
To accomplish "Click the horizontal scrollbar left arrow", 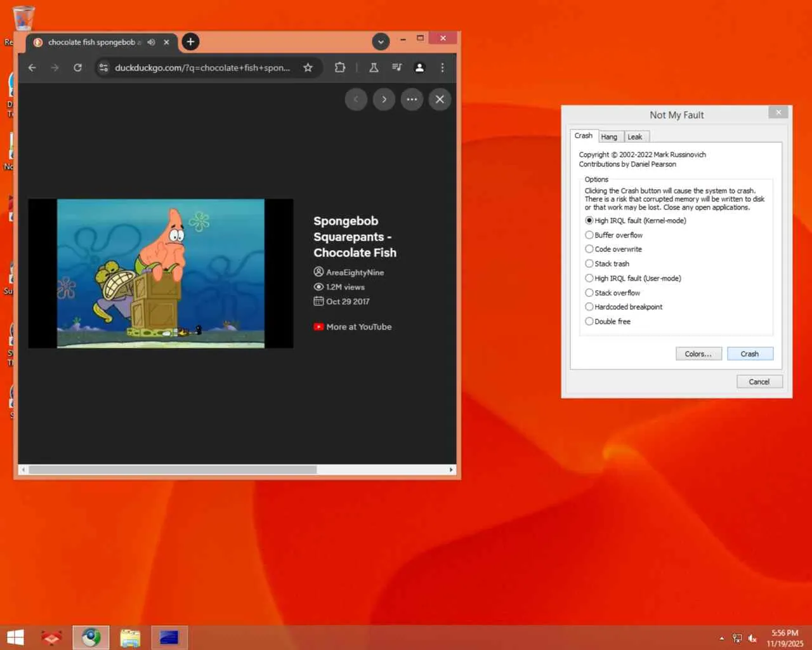I will [x=23, y=470].
